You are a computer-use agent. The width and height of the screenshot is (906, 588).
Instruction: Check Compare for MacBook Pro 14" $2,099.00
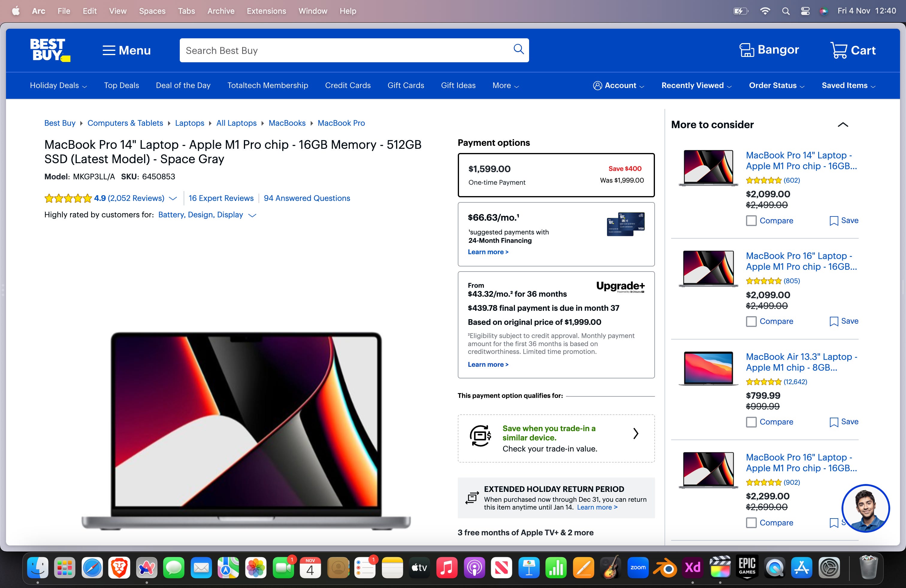tap(751, 221)
